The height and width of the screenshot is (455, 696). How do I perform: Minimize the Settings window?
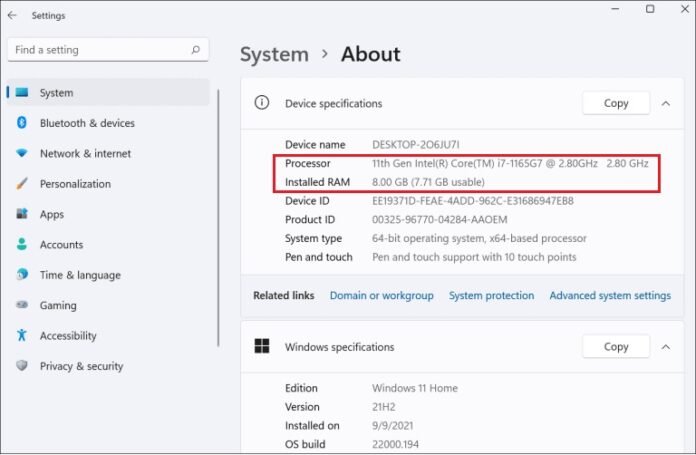[x=615, y=9]
